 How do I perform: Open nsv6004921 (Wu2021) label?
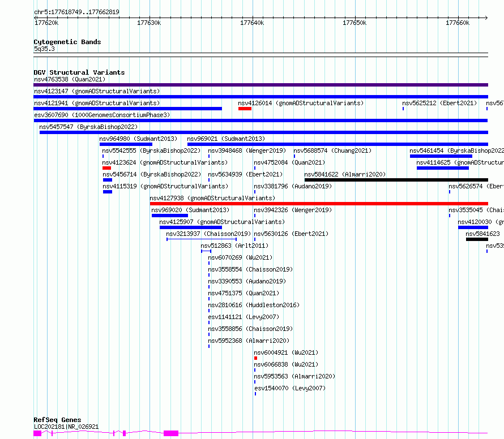(286, 352)
